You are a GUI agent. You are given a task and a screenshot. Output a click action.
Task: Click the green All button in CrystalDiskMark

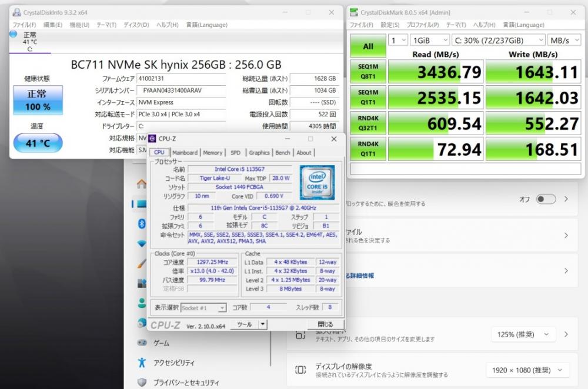coord(368,46)
